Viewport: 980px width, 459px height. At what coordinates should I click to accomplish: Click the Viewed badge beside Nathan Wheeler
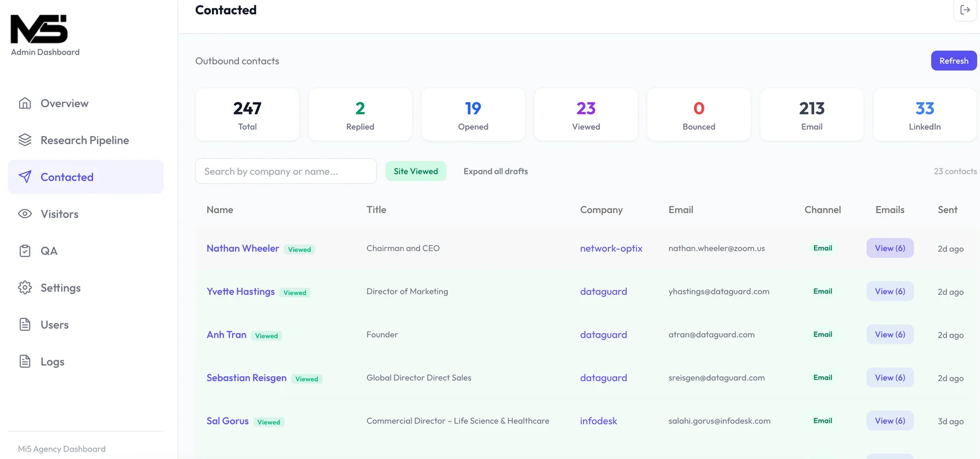pos(300,249)
